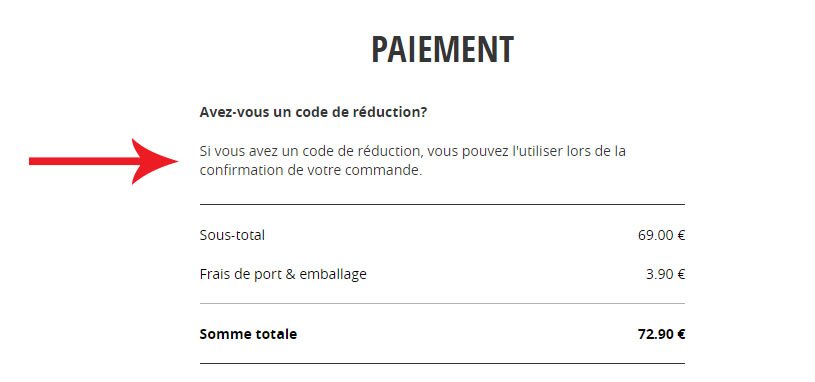Select the 'Avez-vous un code de réduction?' heading
Viewport: 815px width, 382px height.
pos(313,112)
